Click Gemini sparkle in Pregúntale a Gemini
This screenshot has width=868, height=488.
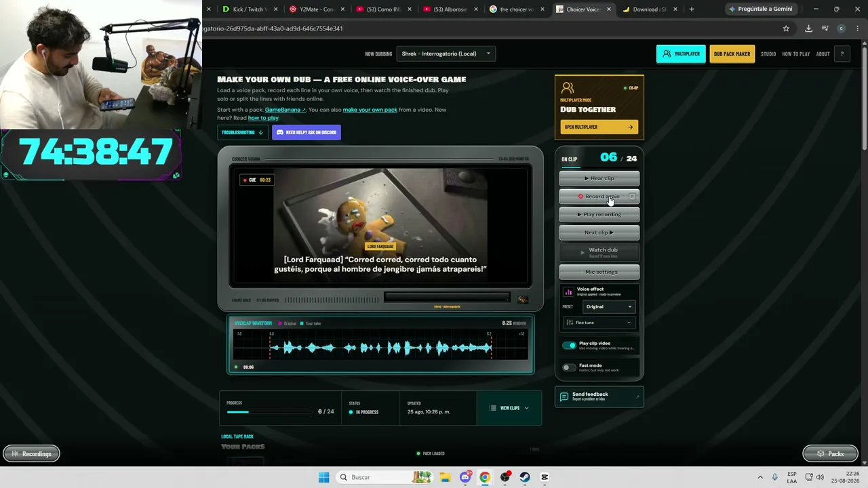coord(732,9)
